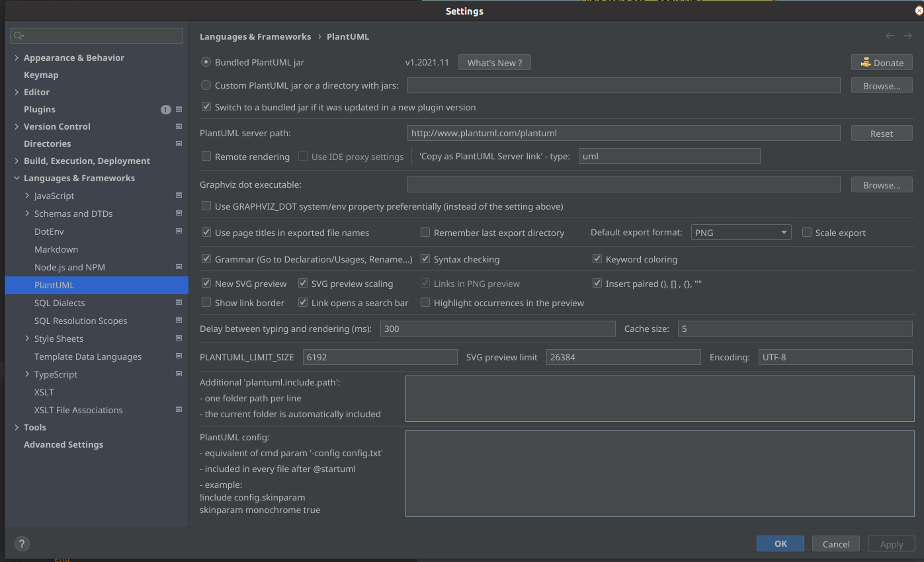Image resolution: width=924 pixels, height=562 pixels.
Task: Expand Build, Execution, Deployment section
Action: click(x=17, y=161)
